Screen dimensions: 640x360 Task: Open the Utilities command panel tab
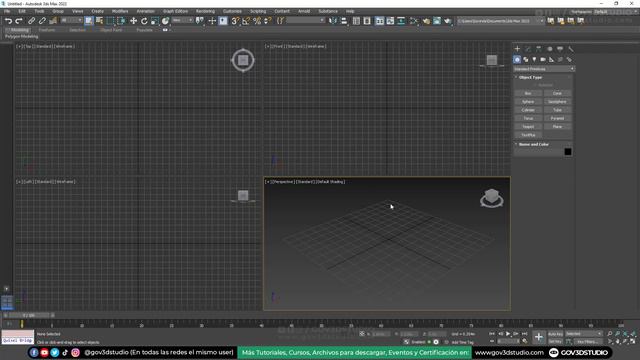(x=571, y=49)
